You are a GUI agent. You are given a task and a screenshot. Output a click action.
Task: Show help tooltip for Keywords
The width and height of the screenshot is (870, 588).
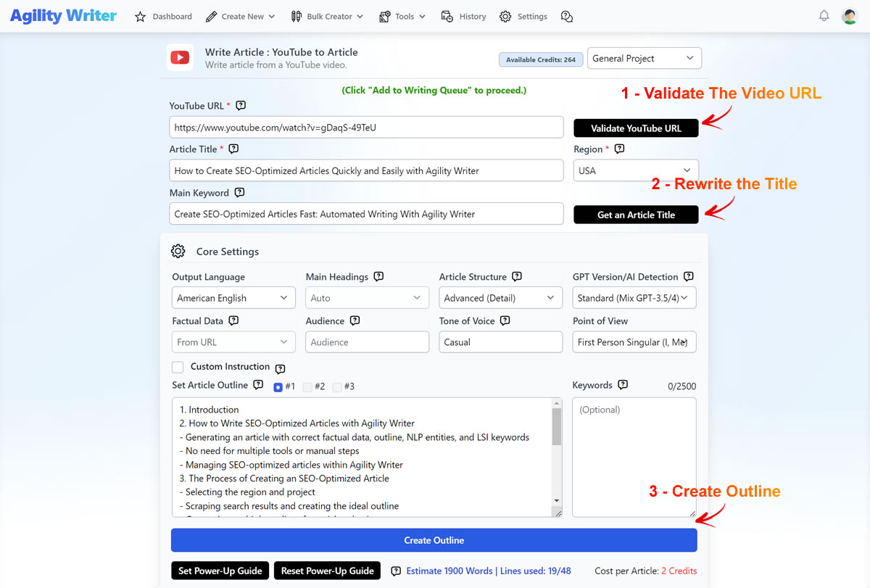click(623, 385)
